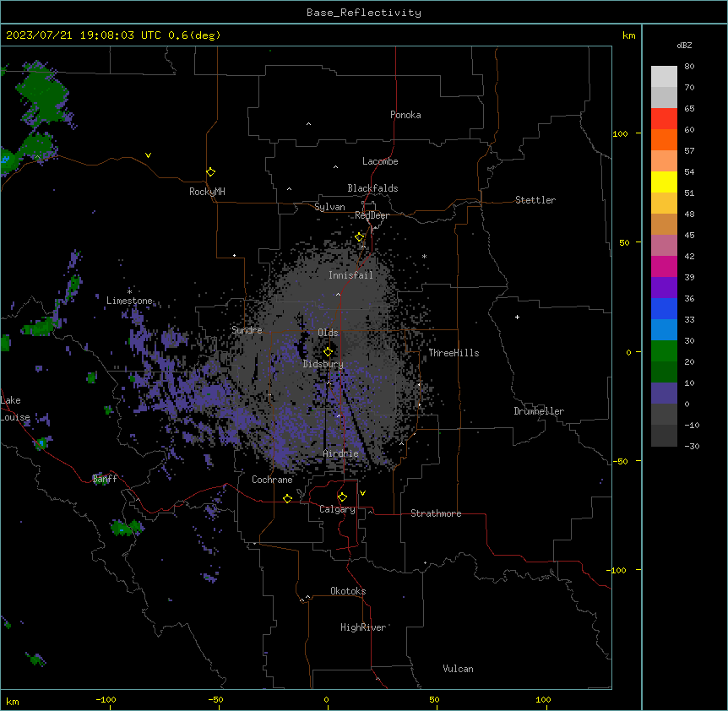Click the Sylvan label
This screenshot has width=728, height=711.
[329, 207]
